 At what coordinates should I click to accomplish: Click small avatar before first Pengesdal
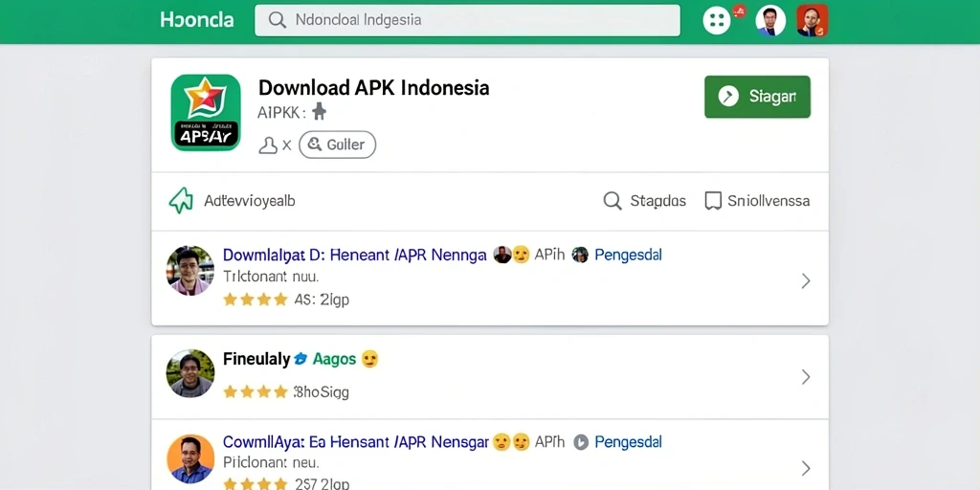pyautogui.click(x=580, y=255)
